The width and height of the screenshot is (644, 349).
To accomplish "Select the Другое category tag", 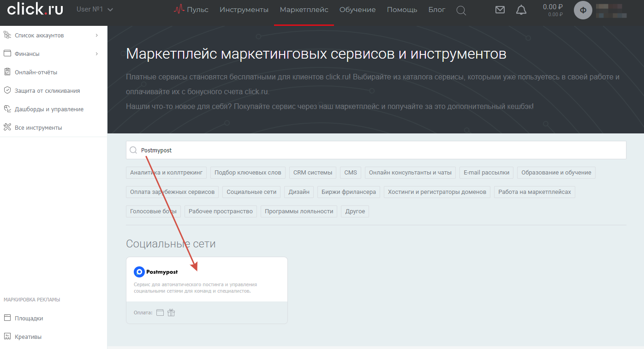I will point(355,211).
